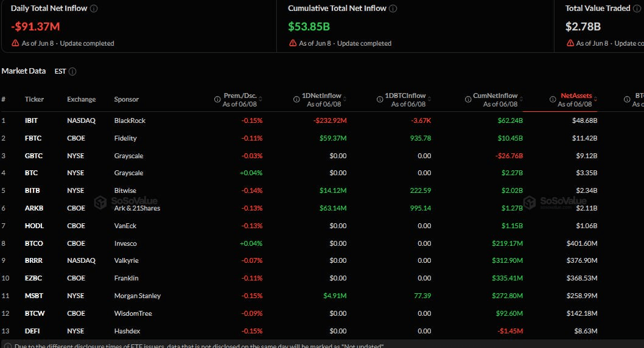Click info icon next to EST label
Viewport: 644px width, 348px height.
pos(72,71)
